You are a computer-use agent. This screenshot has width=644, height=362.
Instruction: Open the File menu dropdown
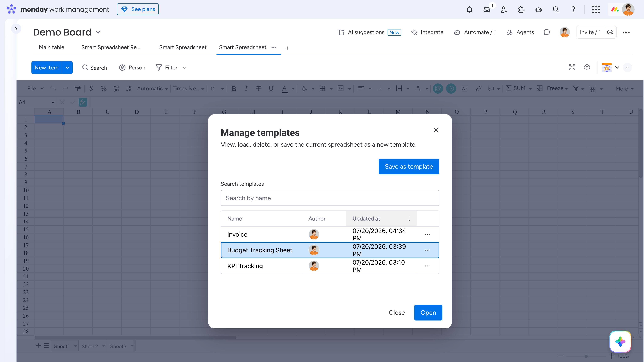coord(35,88)
